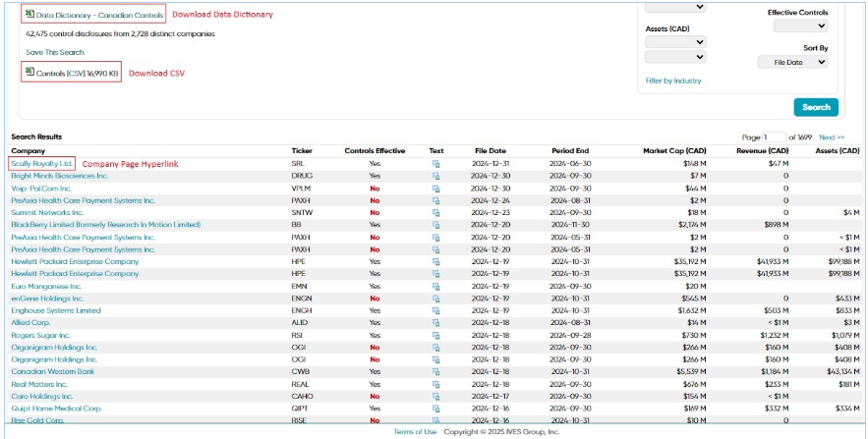Open second dropdown under Assets (CAD)
Viewport: 868px width, 439px height.
point(675,57)
